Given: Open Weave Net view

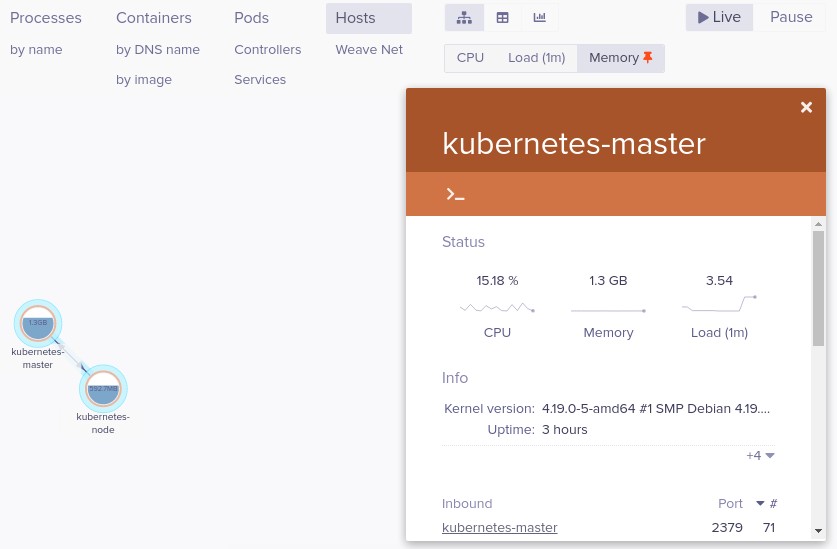Looking at the screenshot, I should (369, 50).
